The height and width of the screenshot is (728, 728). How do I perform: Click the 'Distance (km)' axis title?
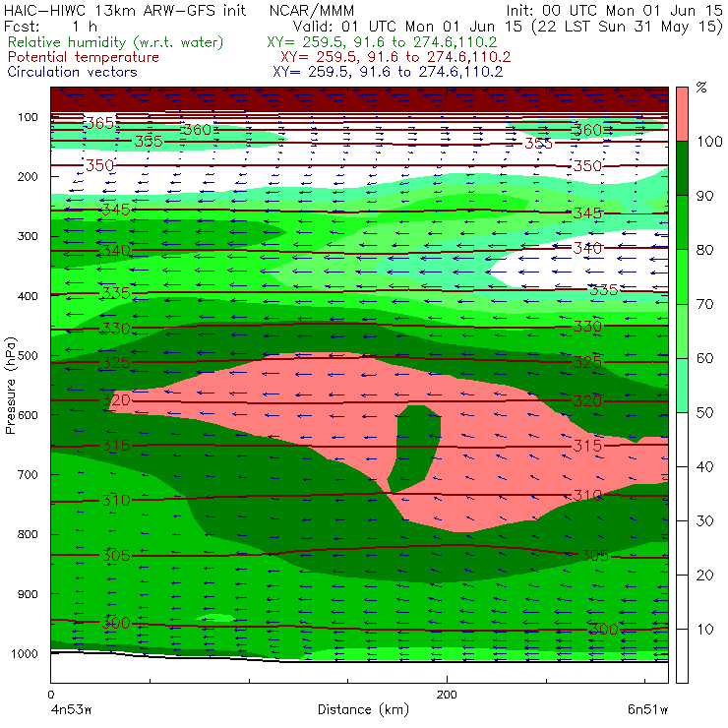363,709
